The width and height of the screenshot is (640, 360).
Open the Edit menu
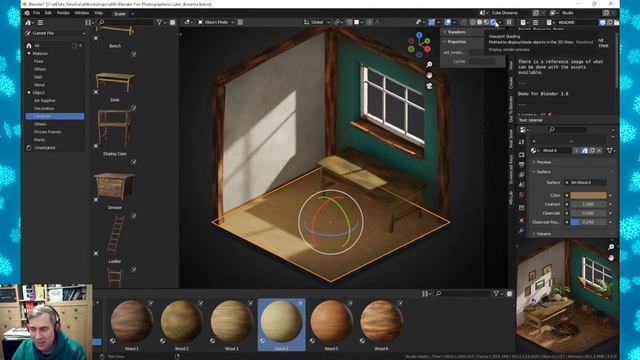(x=48, y=13)
